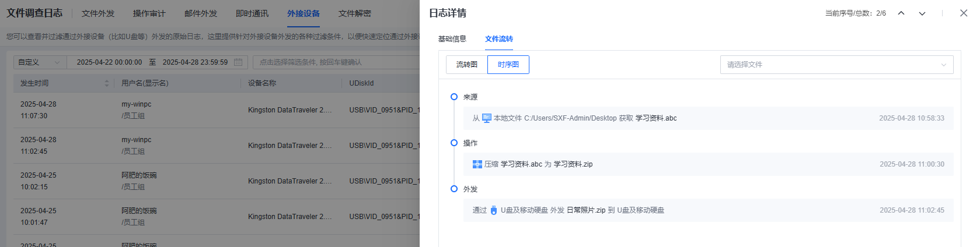Screen dimensions: 980x247
Task: Close the 日志详情 panel
Action: 964,13
